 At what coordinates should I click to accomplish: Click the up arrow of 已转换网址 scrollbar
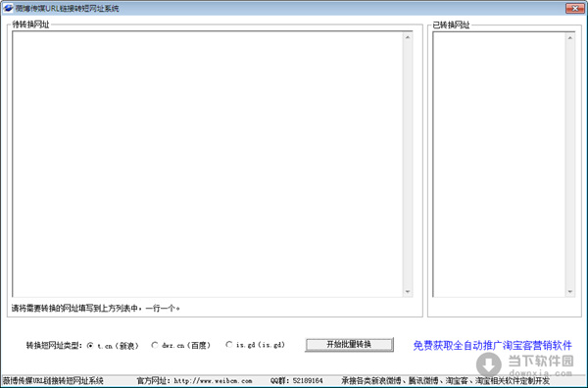[x=570, y=37]
